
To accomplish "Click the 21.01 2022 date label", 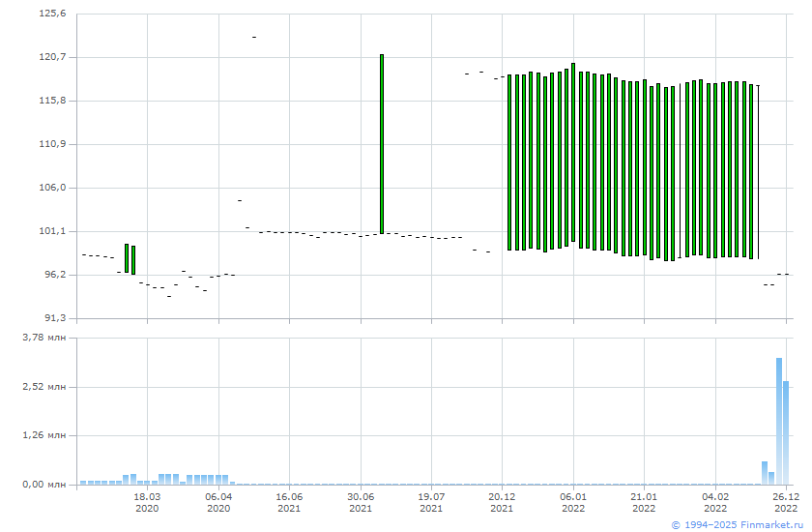I will point(644,502).
